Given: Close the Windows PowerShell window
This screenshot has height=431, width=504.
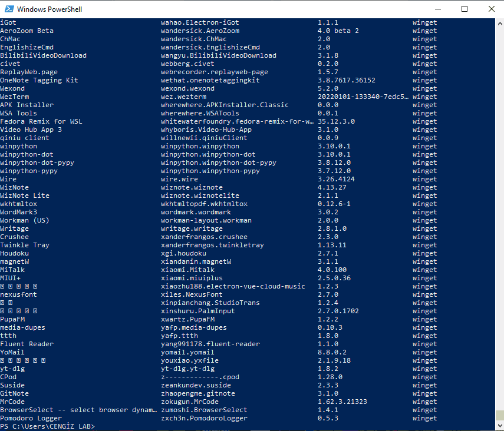Looking at the screenshot, I should point(491,9).
